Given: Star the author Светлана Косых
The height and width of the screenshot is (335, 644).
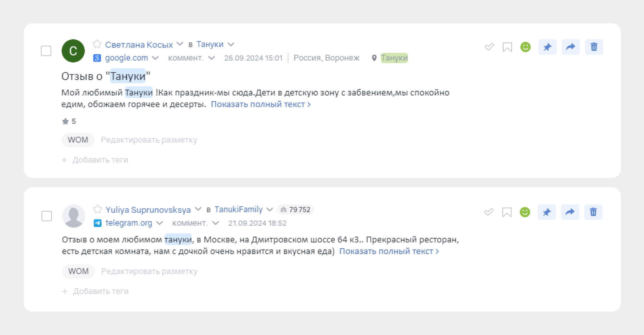Looking at the screenshot, I should pos(97,44).
